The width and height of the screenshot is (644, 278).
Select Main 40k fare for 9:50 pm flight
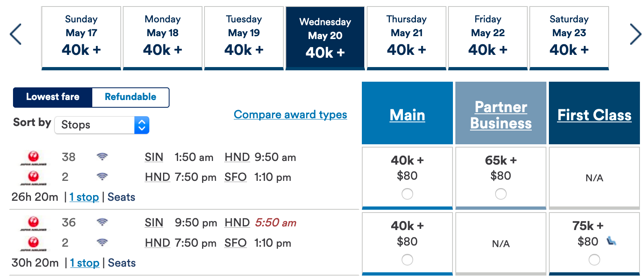(x=407, y=260)
